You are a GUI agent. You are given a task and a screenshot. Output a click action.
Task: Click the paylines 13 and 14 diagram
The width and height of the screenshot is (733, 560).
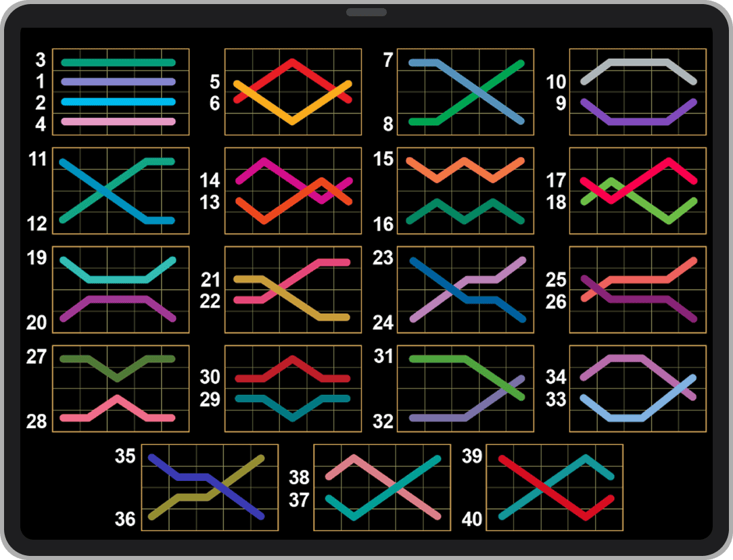[x=293, y=191]
